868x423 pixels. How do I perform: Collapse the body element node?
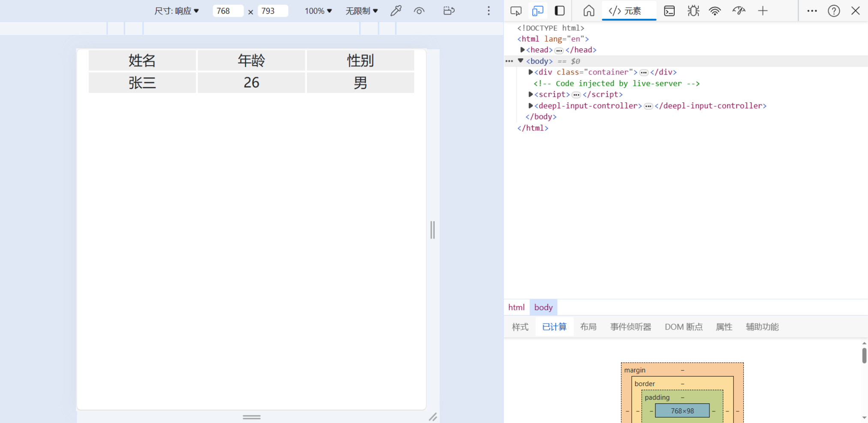pos(520,61)
